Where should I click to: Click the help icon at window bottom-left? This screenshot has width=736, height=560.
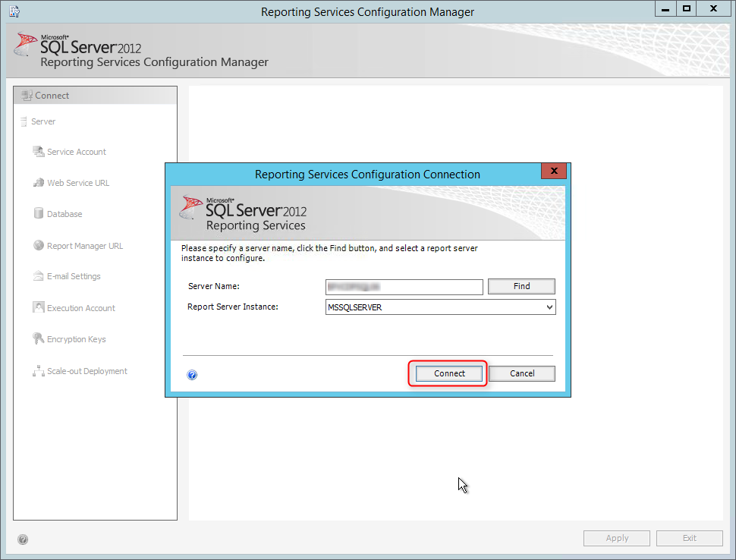pos(23,540)
